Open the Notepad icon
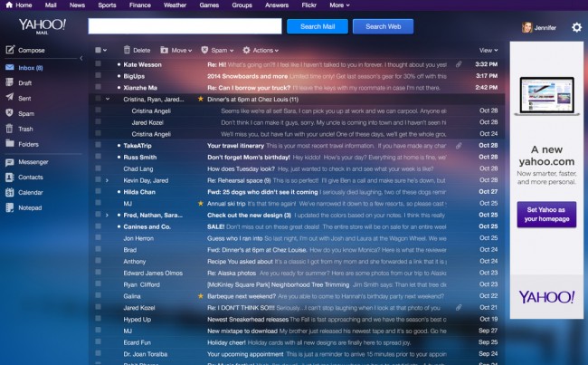588x365 pixels. click(x=10, y=207)
